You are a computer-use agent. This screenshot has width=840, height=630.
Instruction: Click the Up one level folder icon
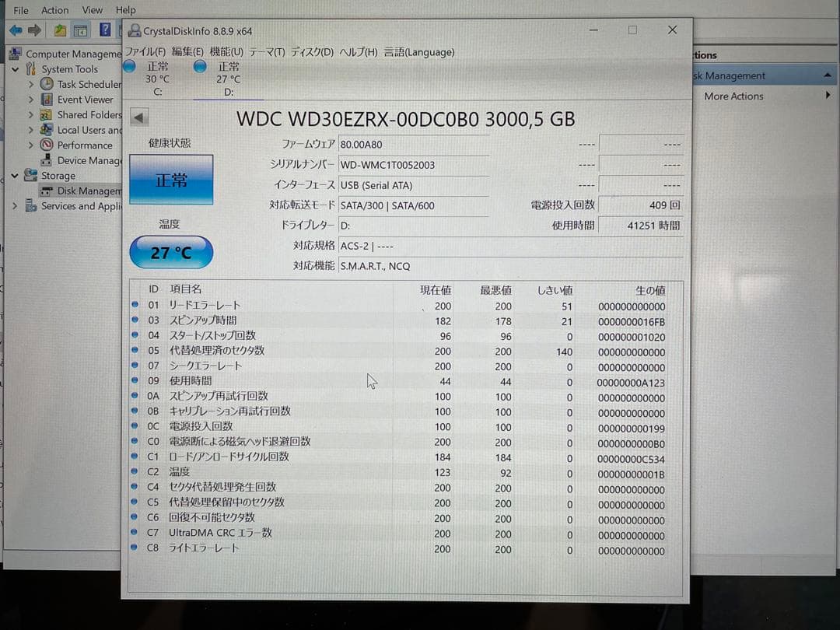[59, 30]
